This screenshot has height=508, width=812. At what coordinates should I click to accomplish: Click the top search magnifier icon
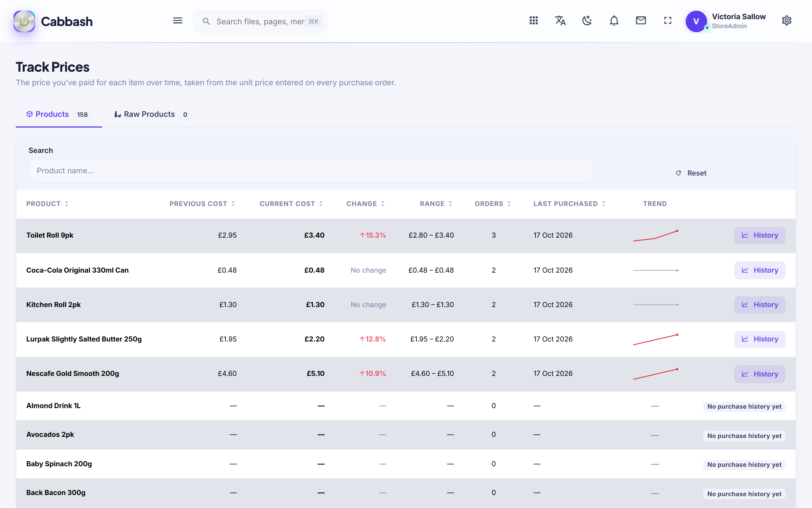click(x=206, y=21)
